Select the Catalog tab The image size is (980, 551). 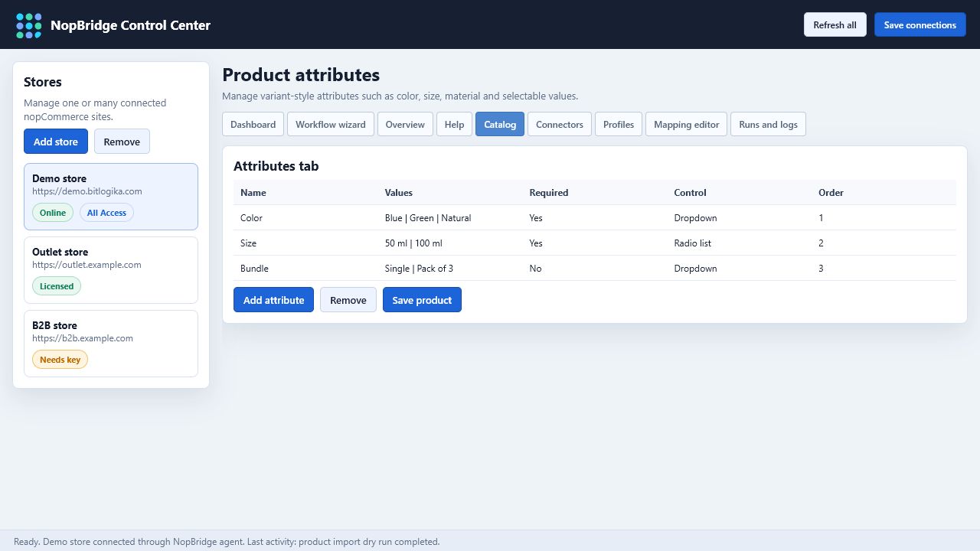coord(500,124)
